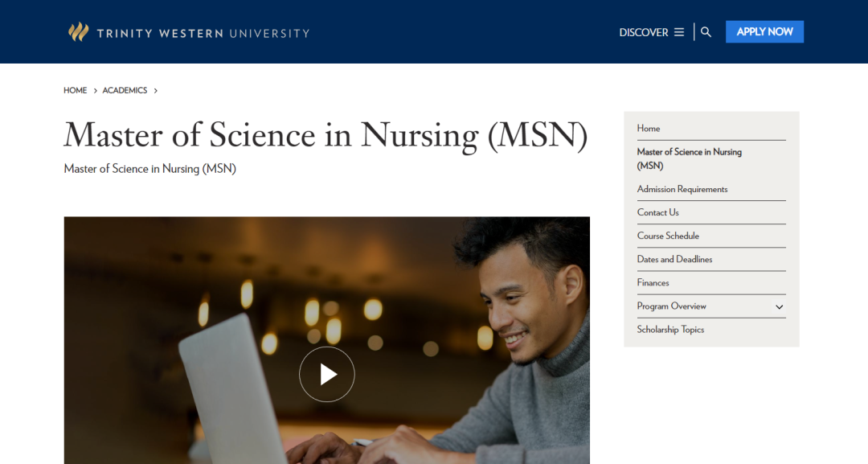This screenshot has width=868, height=464.
Task: Open Finances in the sidebar
Action: pyautogui.click(x=653, y=282)
